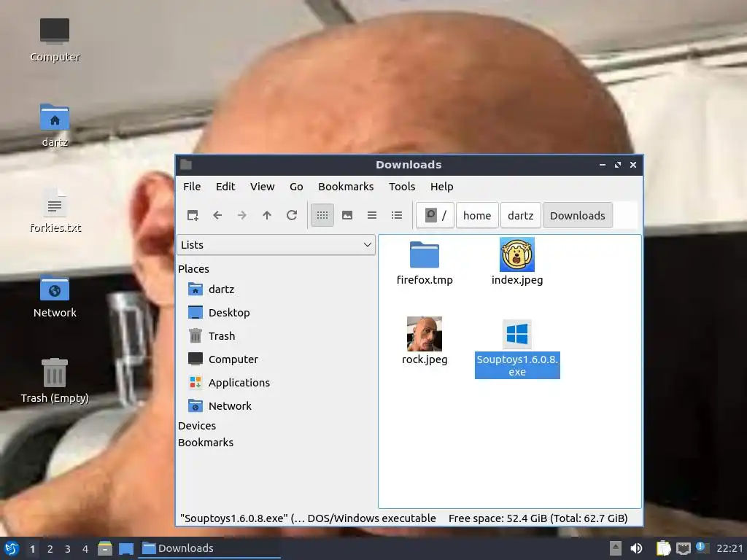Switch to workspace 2 in the pager

click(x=50, y=549)
